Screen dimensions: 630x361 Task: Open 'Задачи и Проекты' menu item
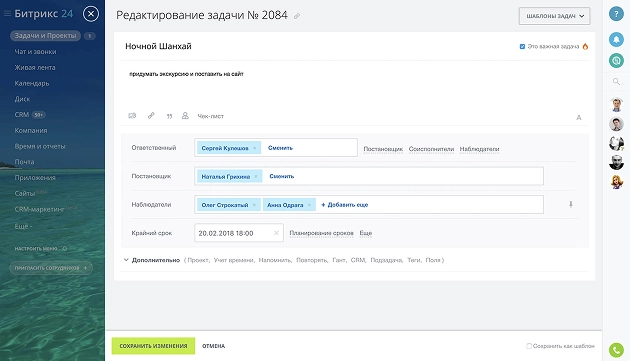pos(45,36)
